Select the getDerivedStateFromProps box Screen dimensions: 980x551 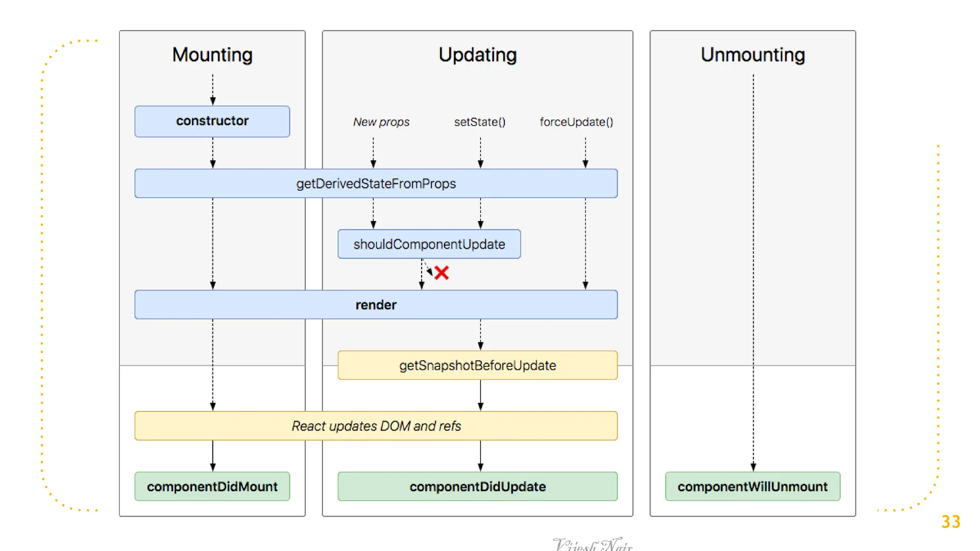376,184
